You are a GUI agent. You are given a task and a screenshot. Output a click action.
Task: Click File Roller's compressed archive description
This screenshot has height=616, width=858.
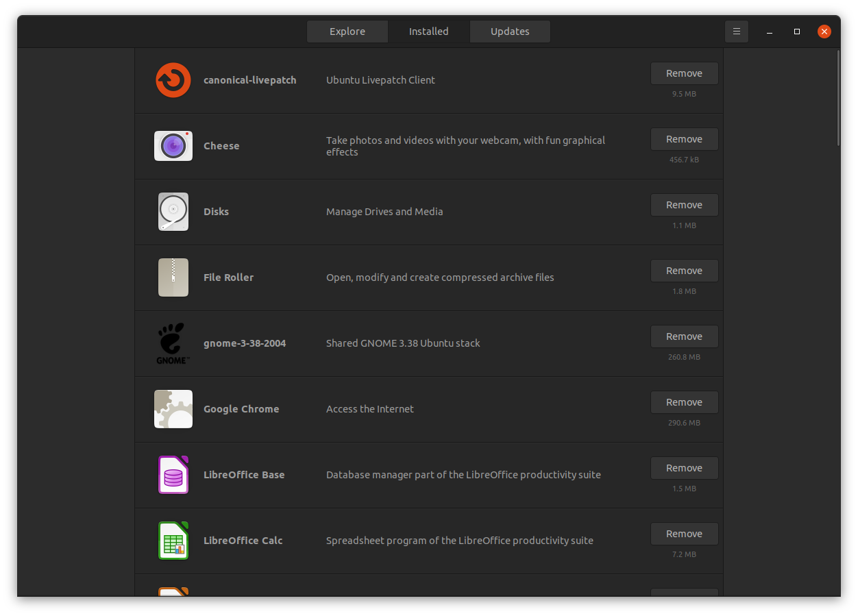[440, 278]
